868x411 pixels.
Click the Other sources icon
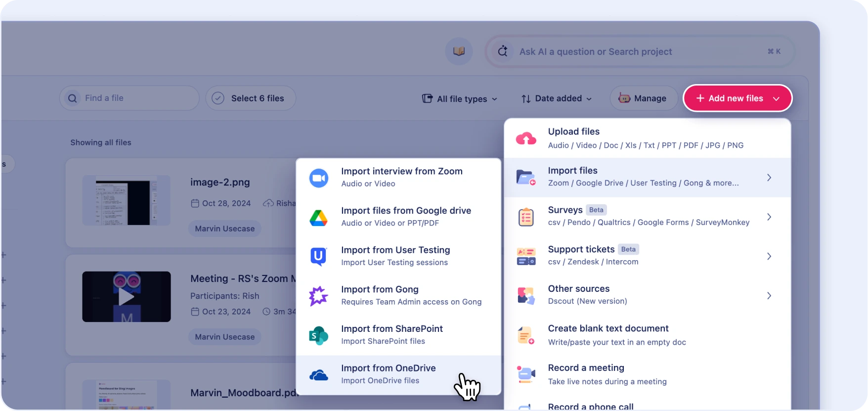tap(526, 296)
